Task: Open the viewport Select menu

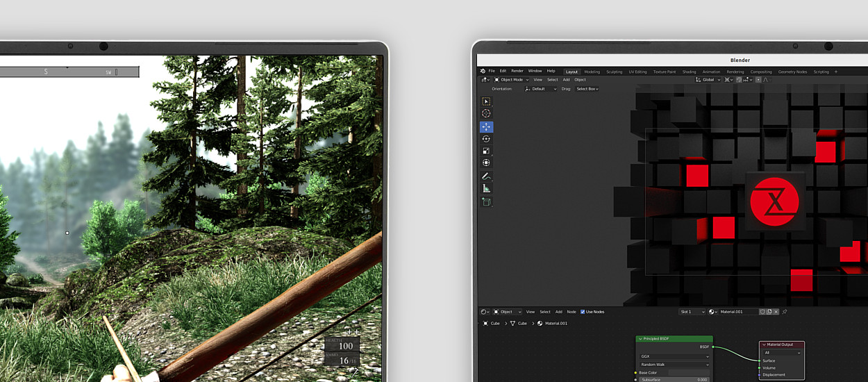Action: pyautogui.click(x=552, y=80)
